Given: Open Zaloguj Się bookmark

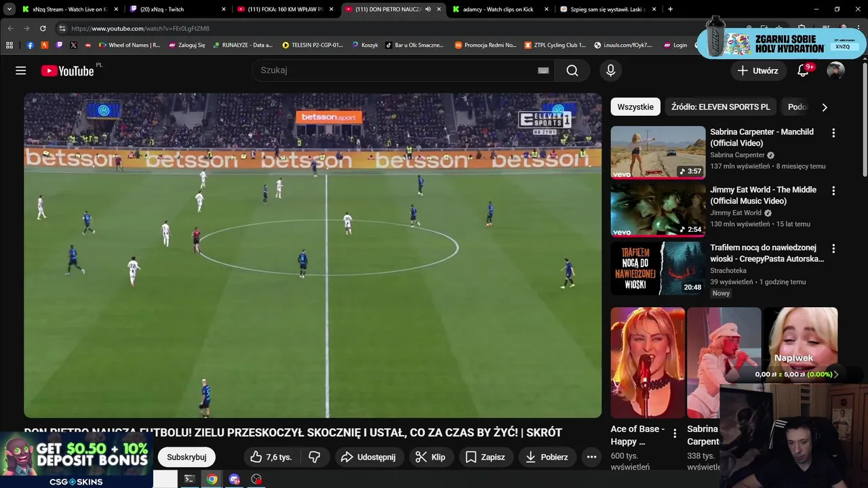Looking at the screenshot, I should [x=187, y=45].
